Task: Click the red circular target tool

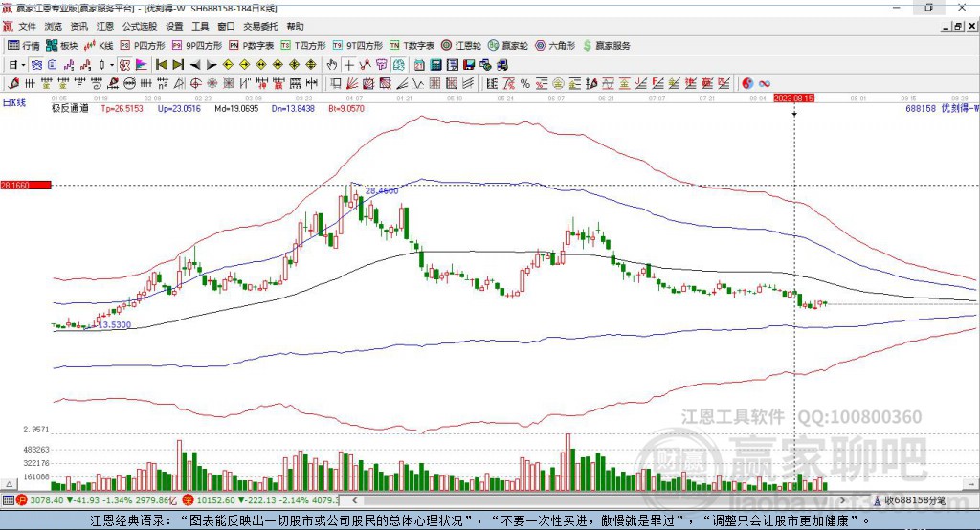Action: coord(195,83)
